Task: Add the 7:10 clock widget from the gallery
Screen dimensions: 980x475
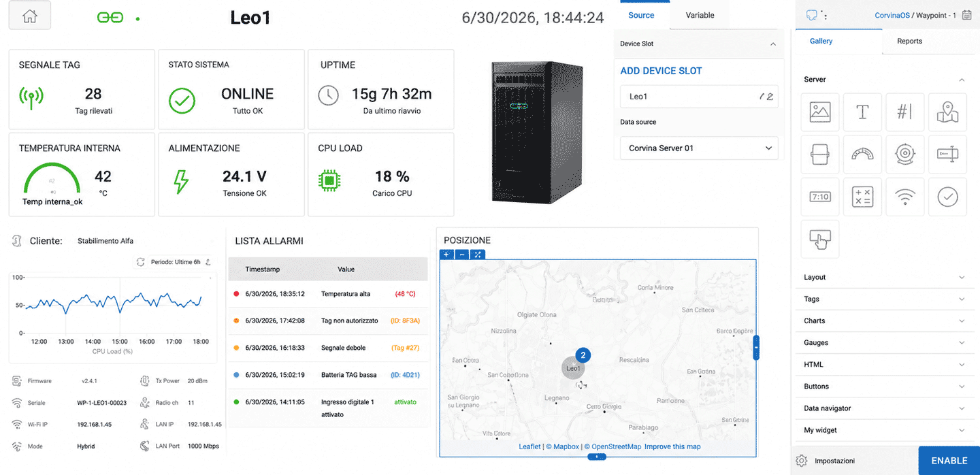Action: (819, 197)
